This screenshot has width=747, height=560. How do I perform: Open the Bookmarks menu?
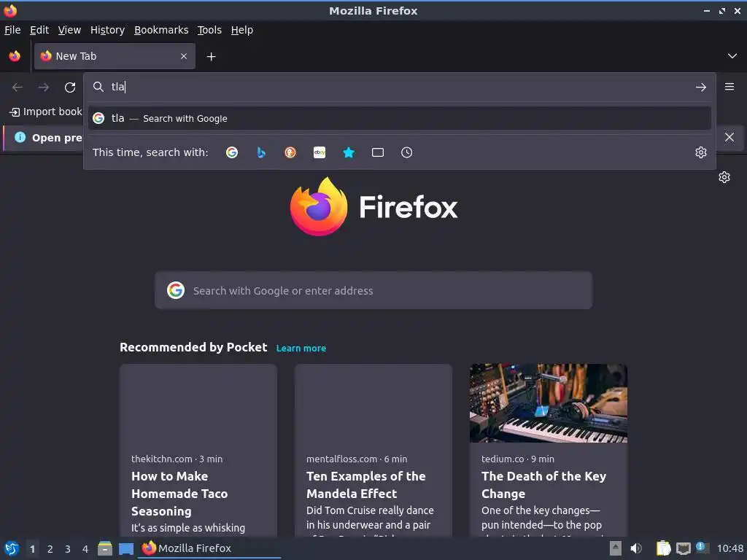coord(161,30)
